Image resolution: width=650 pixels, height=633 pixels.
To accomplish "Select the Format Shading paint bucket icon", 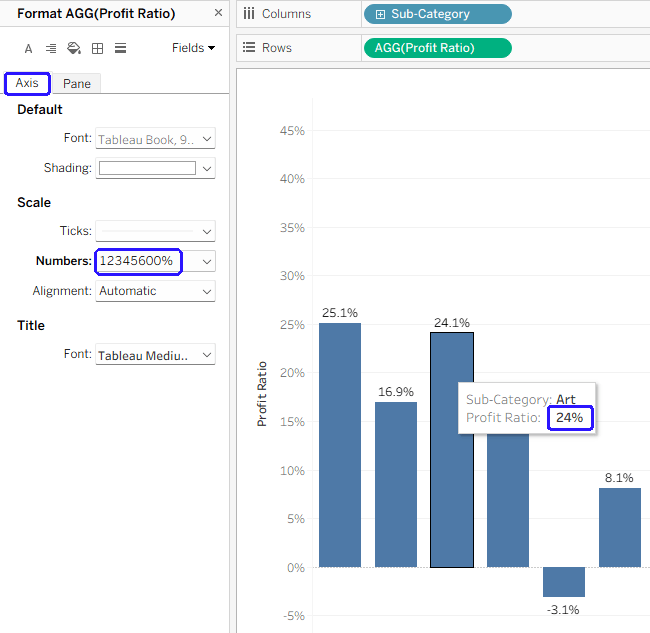I will 73,48.
